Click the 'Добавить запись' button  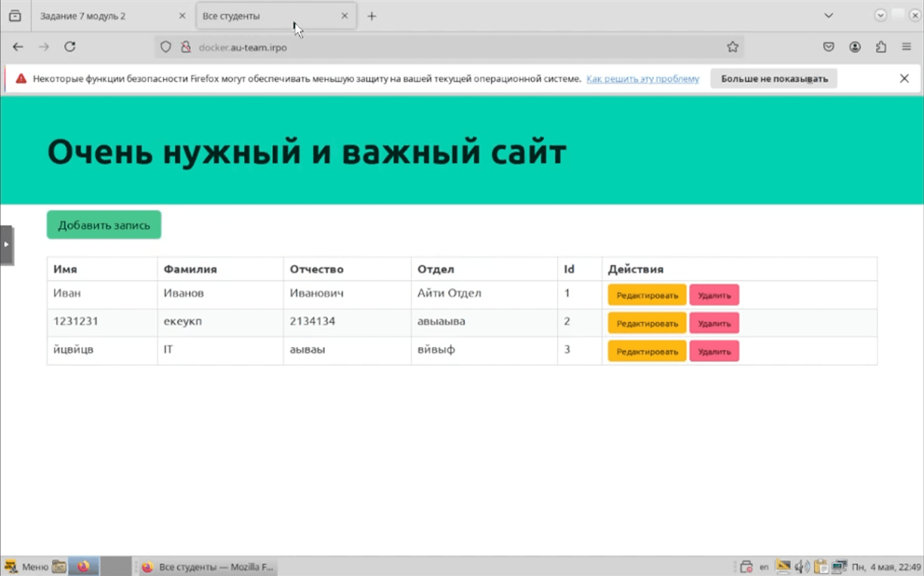[104, 225]
